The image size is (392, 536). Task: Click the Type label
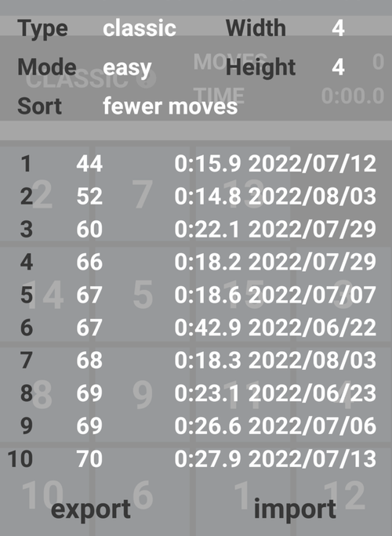42,29
